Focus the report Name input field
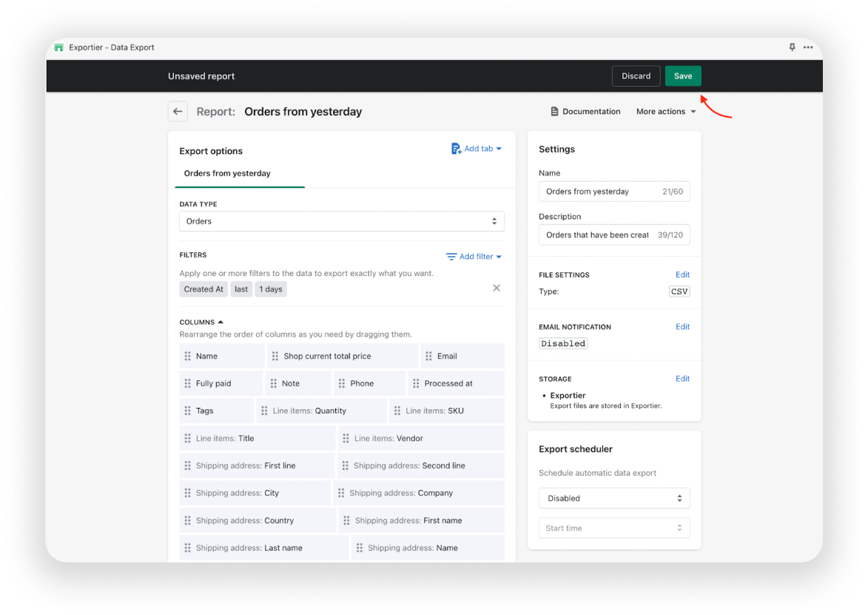The height and width of the screenshot is (615, 868). (x=614, y=192)
